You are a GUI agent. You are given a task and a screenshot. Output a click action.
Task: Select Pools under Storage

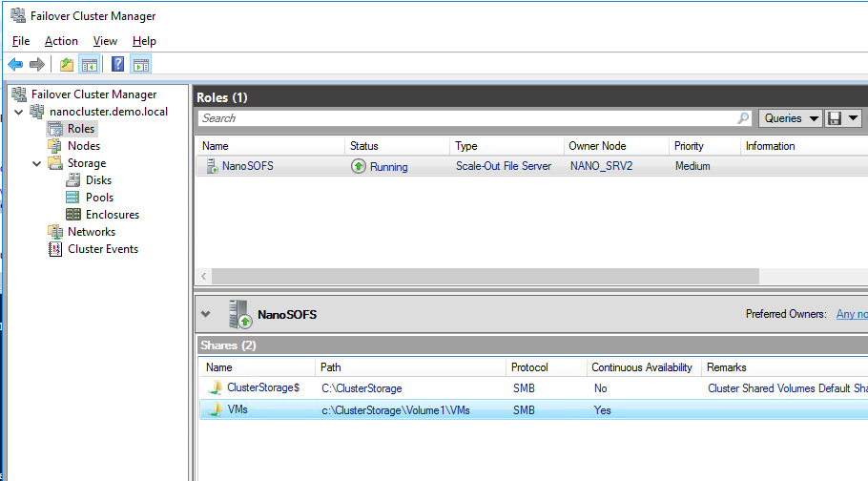coord(99,198)
